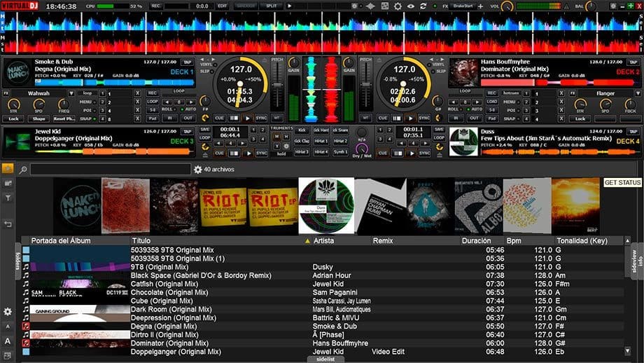Click the Deck 1 loop IN button
This screenshot has width=644, height=363.
[169, 118]
